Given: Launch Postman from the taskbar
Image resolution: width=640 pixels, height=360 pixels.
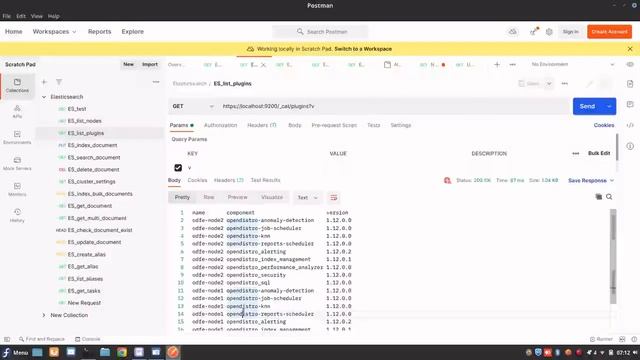Looking at the screenshot, I should (x=173, y=352).
